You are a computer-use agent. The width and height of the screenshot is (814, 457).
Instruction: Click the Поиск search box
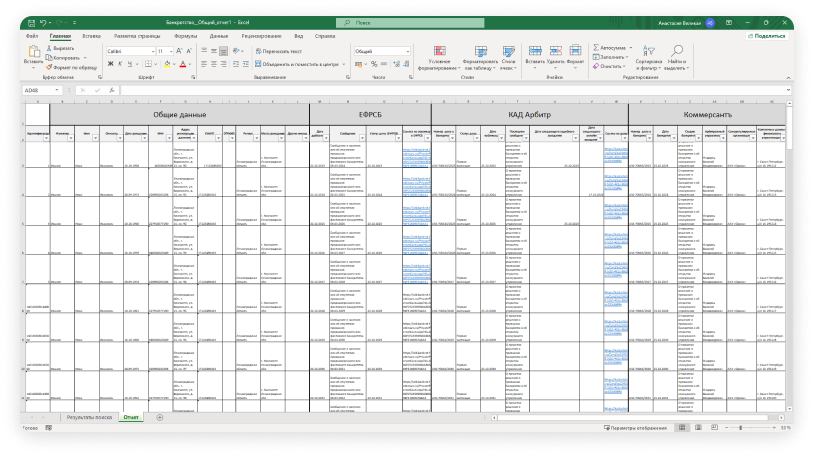[x=410, y=23]
